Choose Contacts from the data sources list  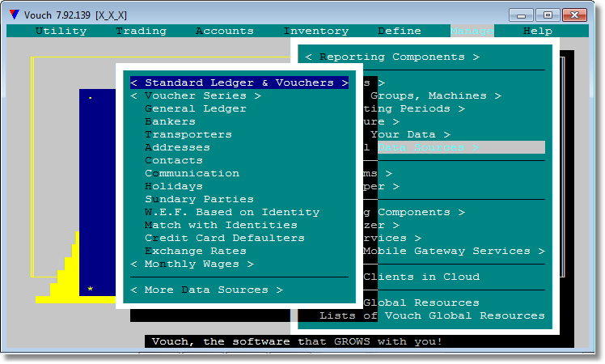[x=174, y=160]
